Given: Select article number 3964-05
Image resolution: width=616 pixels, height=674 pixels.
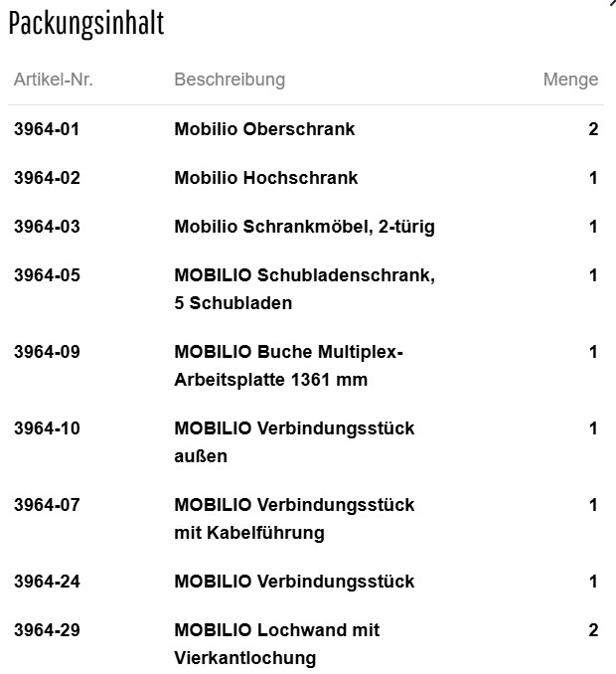Looking at the screenshot, I should click(47, 275).
